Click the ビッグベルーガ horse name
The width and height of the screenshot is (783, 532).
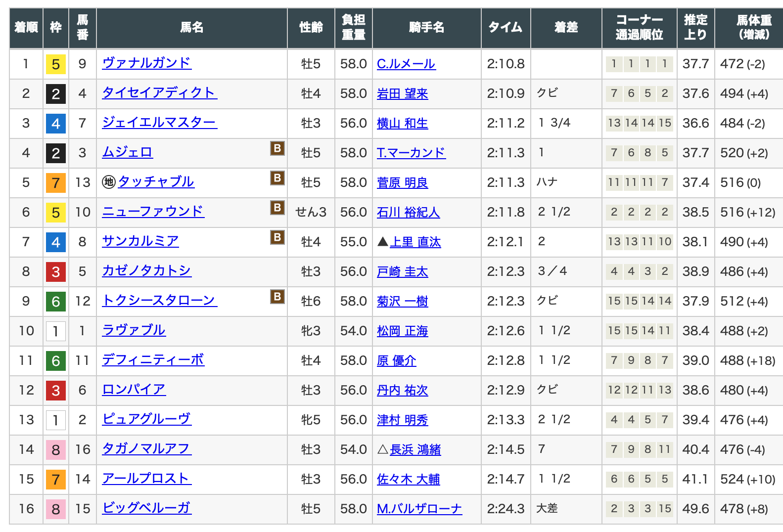click(x=146, y=508)
